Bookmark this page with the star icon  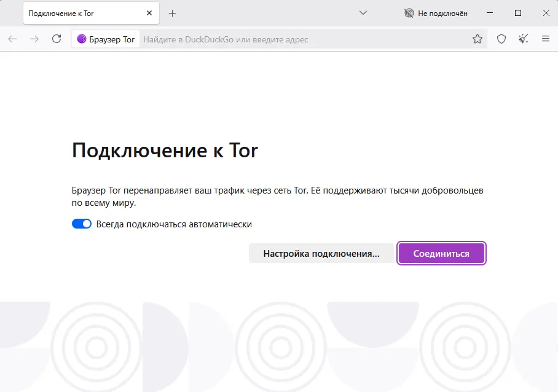coord(477,38)
